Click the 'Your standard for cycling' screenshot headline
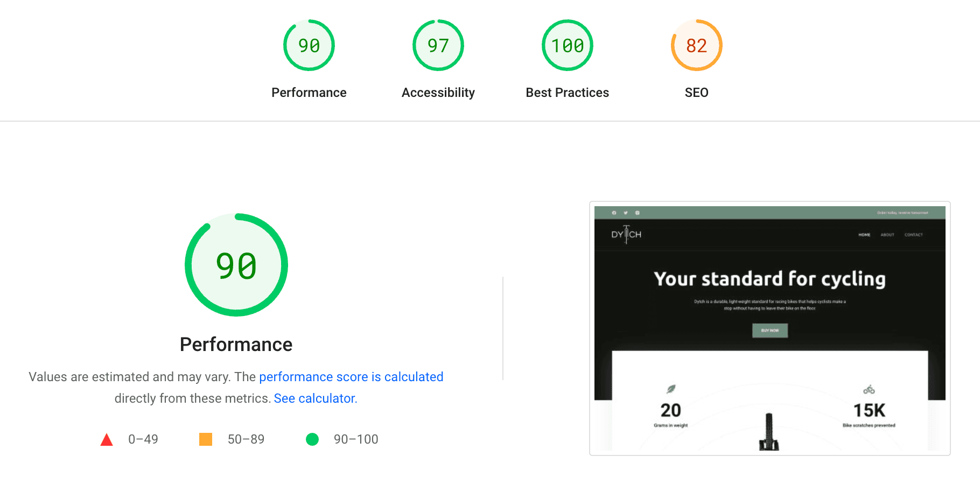The height and width of the screenshot is (477, 980). [x=769, y=279]
